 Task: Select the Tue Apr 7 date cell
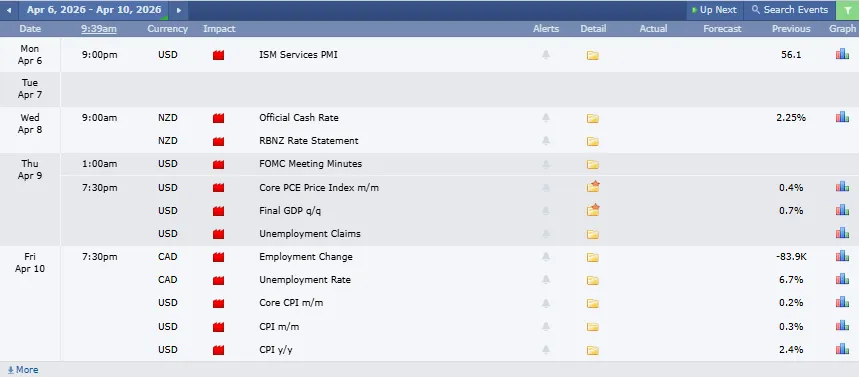pyautogui.click(x=30, y=89)
